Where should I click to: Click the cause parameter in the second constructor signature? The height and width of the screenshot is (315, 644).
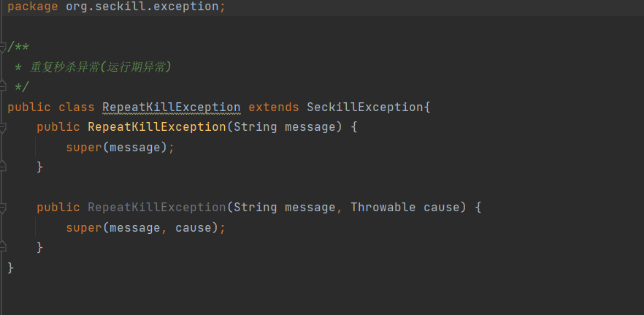click(441, 208)
